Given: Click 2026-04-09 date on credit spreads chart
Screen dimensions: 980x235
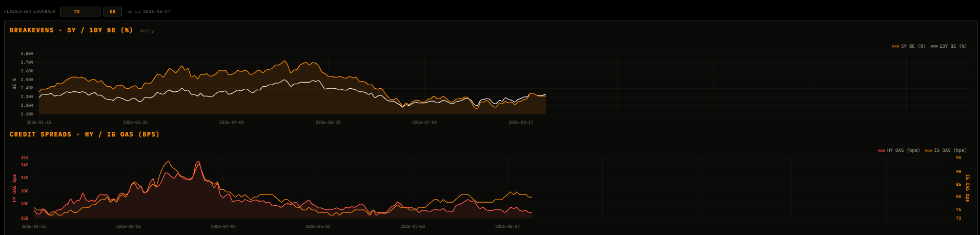Looking at the screenshot, I should point(223,226).
